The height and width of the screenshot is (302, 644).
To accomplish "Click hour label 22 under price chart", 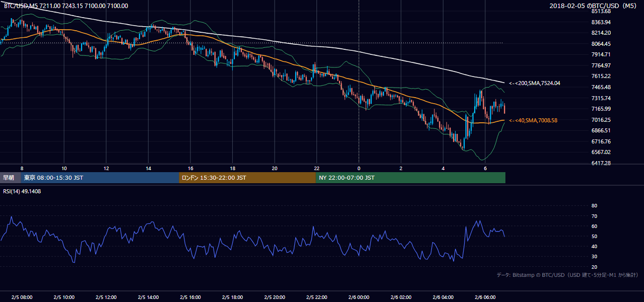I will [x=316, y=168].
